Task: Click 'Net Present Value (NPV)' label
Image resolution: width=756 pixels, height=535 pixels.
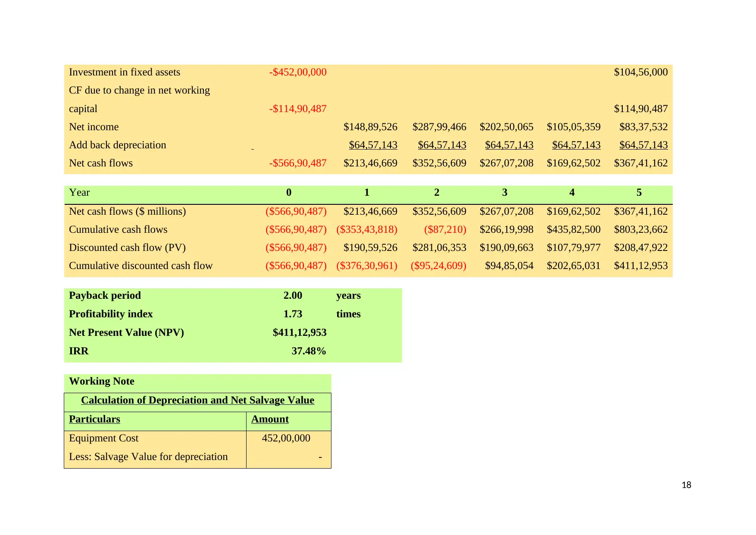Action: point(126,332)
